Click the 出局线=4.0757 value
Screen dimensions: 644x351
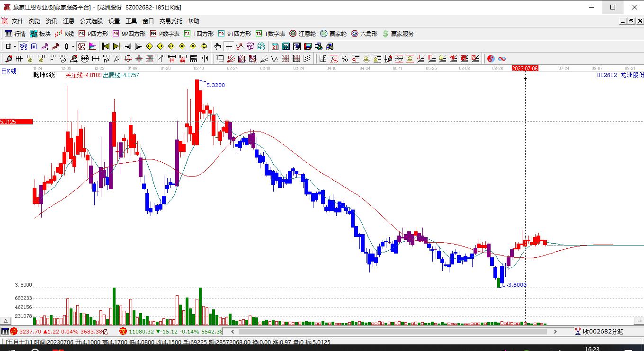tap(121, 75)
